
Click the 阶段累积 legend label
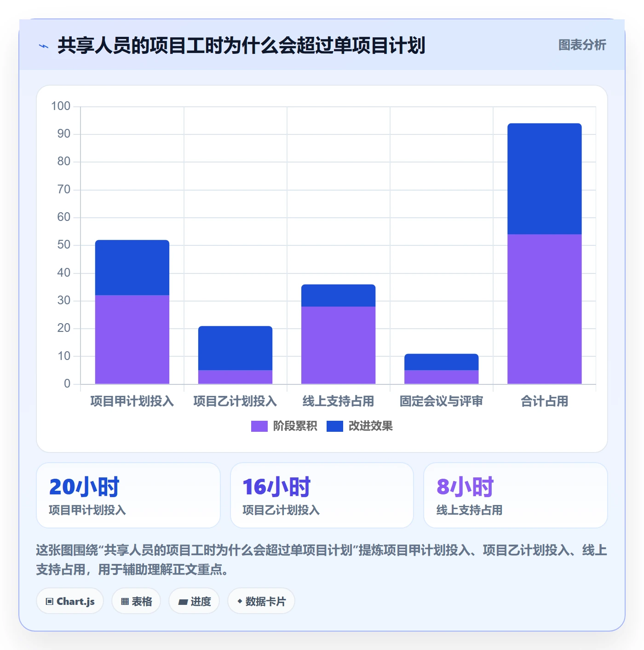(295, 426)
